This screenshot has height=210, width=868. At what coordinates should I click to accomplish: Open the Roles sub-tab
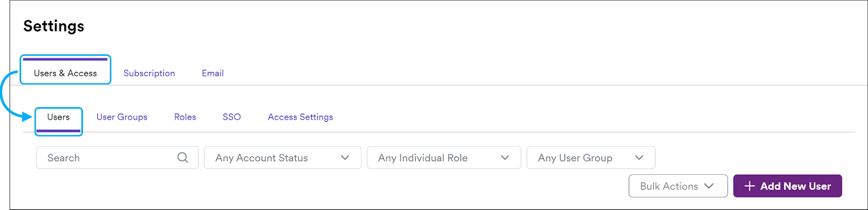[x=185, y=117]
